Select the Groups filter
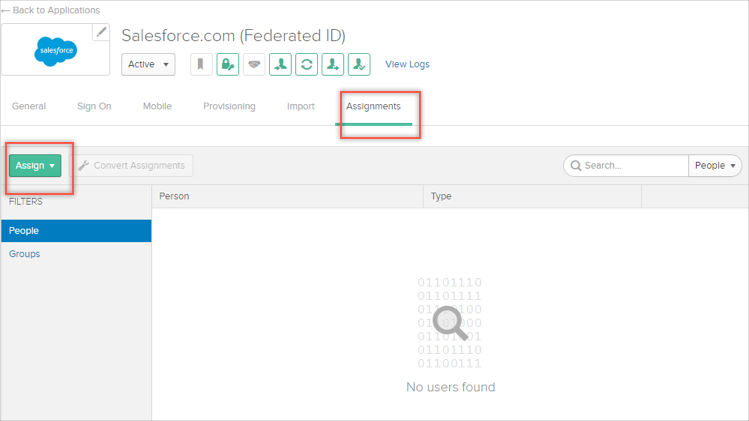This screenshot has height=421, width=749. click(25, 254)
